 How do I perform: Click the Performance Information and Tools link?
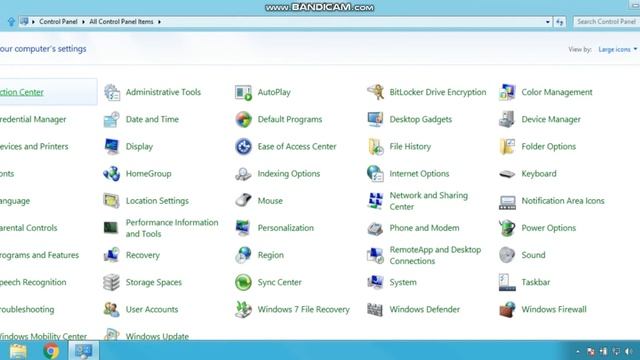pyautogui.click(x=172, y=228)
